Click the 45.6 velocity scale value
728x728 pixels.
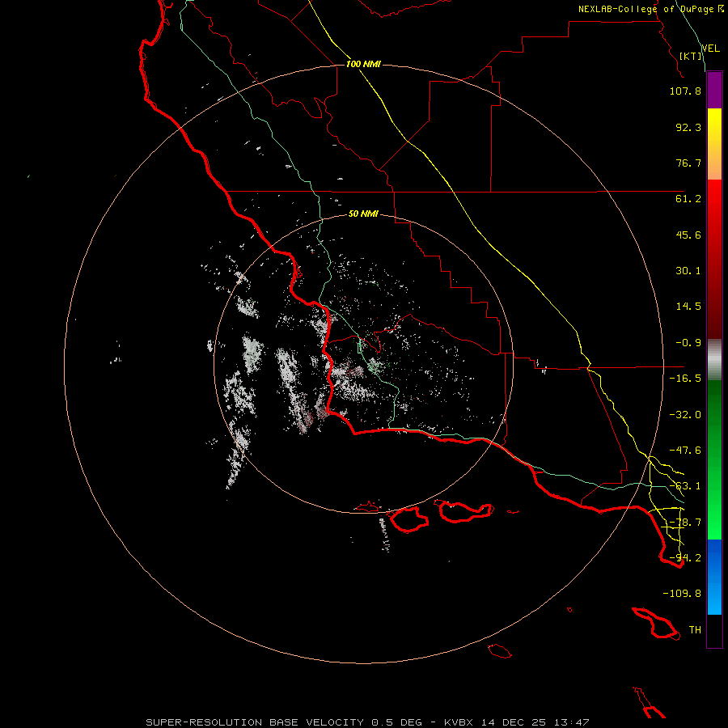(x=688, y=235)
